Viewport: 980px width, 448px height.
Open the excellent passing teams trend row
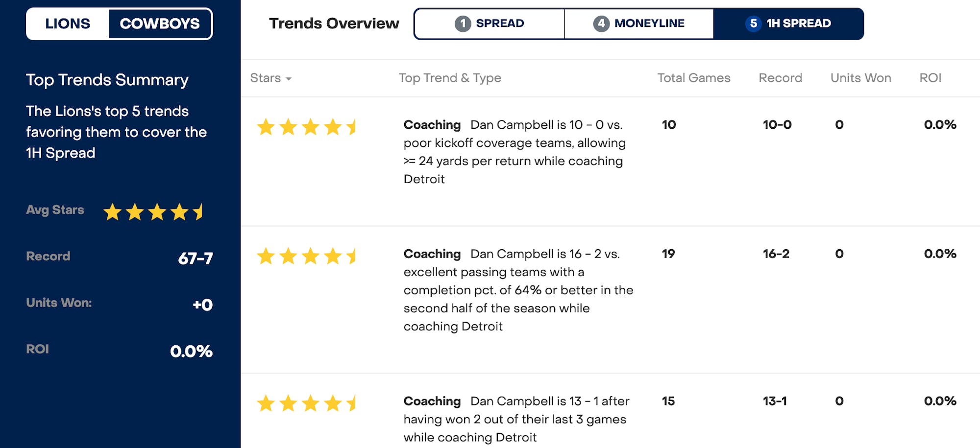click(518, 290)
